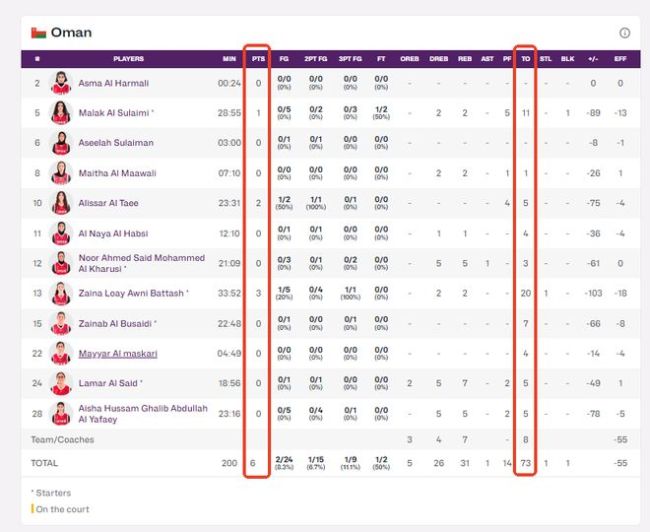Sort by the TO column header
The height and width of the screenshot is (532, 650).
click(x=526, y=59)
